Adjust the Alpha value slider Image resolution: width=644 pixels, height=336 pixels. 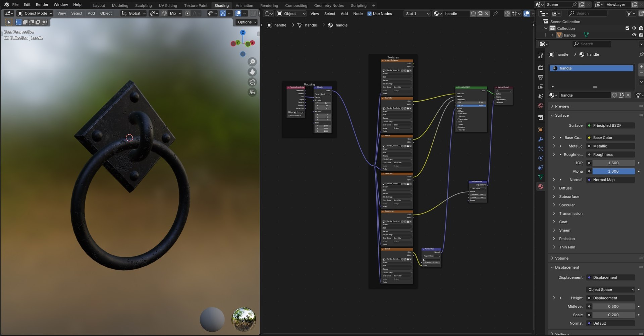(x=613, y=171)
